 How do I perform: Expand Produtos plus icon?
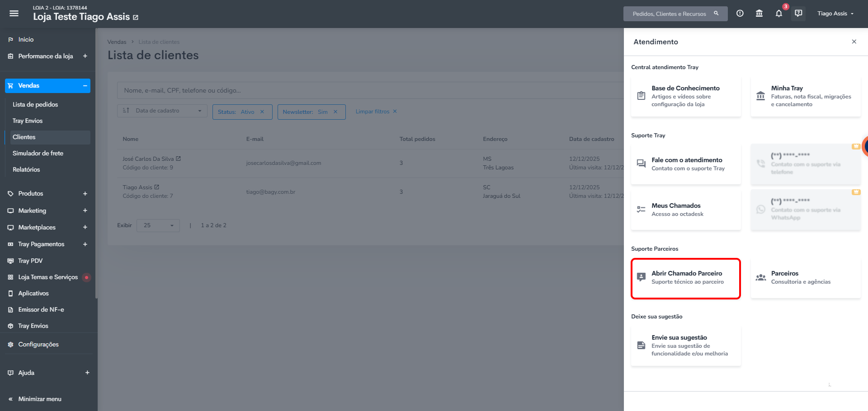click(85, 193)
